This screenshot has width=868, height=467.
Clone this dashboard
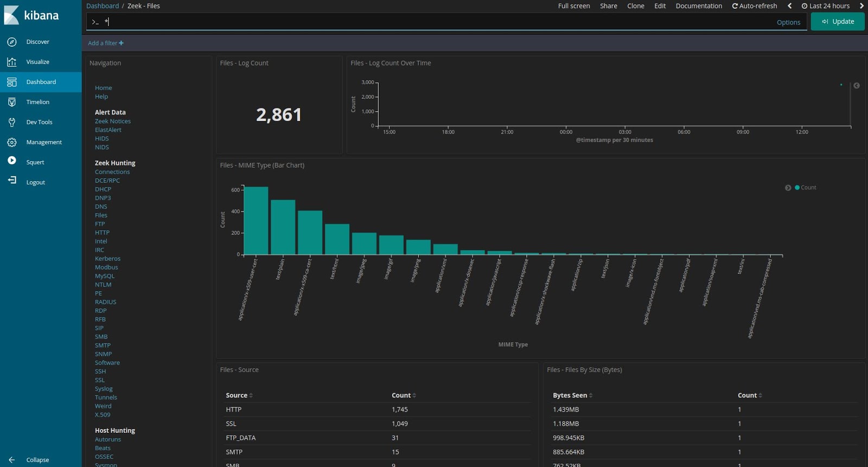pyautogui.click(x=636, y=6)
